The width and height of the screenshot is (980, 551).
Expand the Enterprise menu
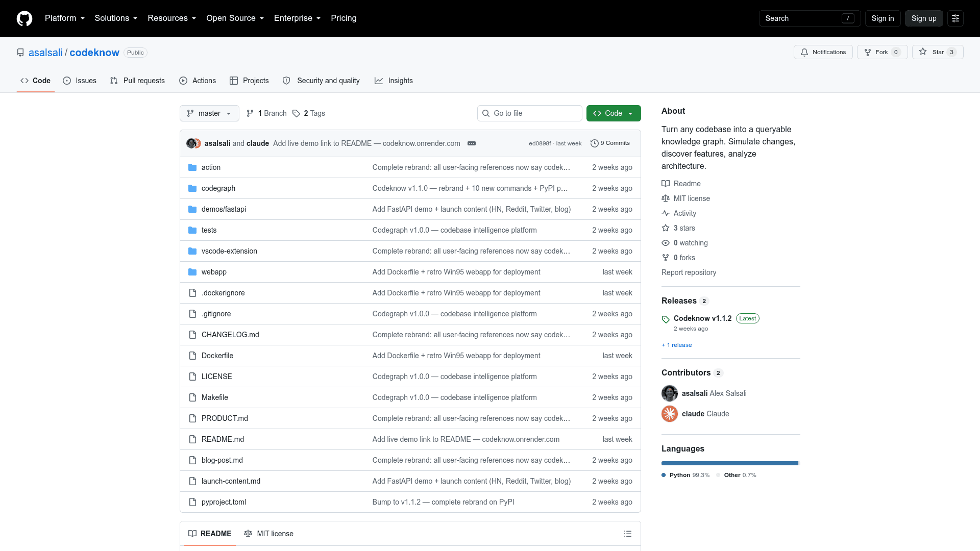coord(297,18)
